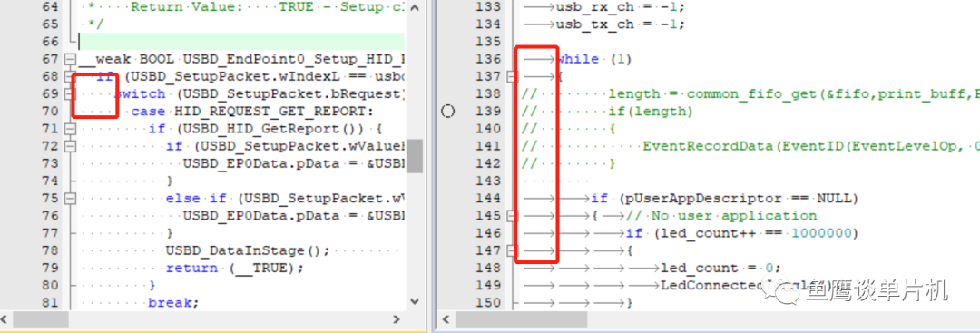Click the left pane's vertical scrollbar thumb
Screen dimensions: 980x333
tap(415, 155)
